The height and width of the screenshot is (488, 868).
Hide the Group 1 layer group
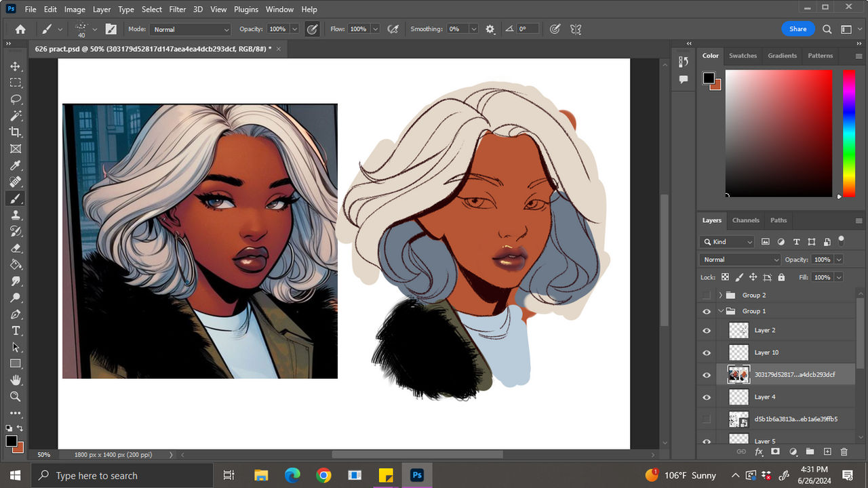pos(707,311)
